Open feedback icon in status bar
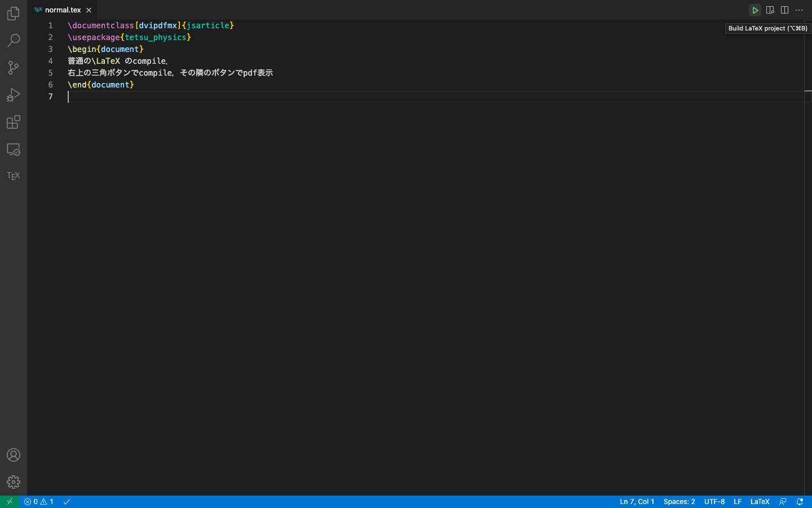This screenshot has width=812, height=508. [783, 502]
